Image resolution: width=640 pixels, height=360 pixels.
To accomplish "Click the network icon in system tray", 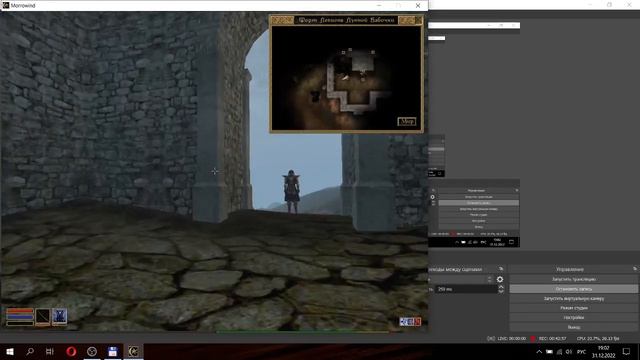I will pyautogui.click(x=559, y=351).
